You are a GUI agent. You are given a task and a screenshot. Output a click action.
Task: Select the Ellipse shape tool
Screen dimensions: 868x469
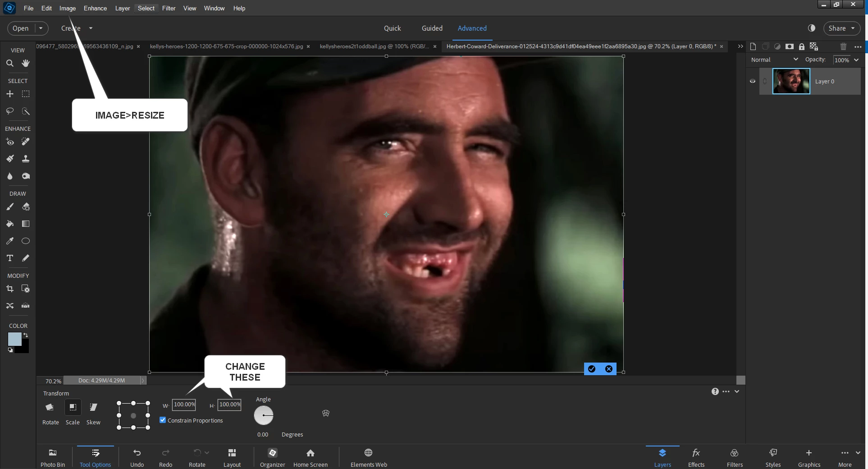pos(26,241)
